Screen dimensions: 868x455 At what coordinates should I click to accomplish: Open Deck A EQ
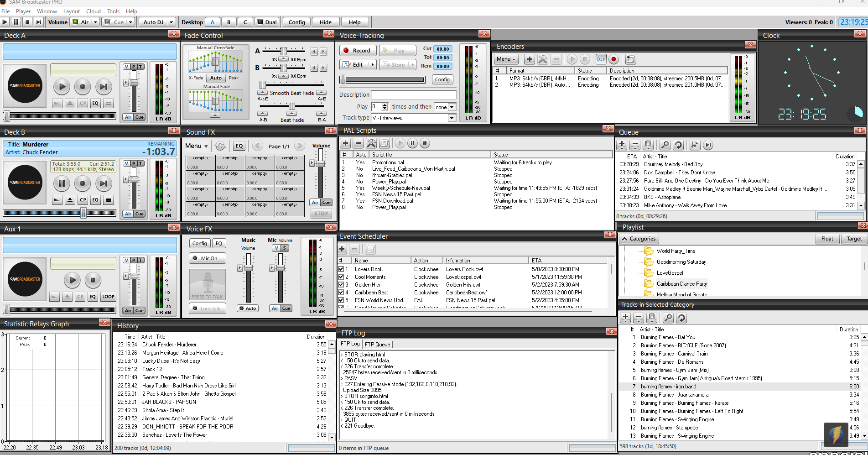tap(95, 104)
